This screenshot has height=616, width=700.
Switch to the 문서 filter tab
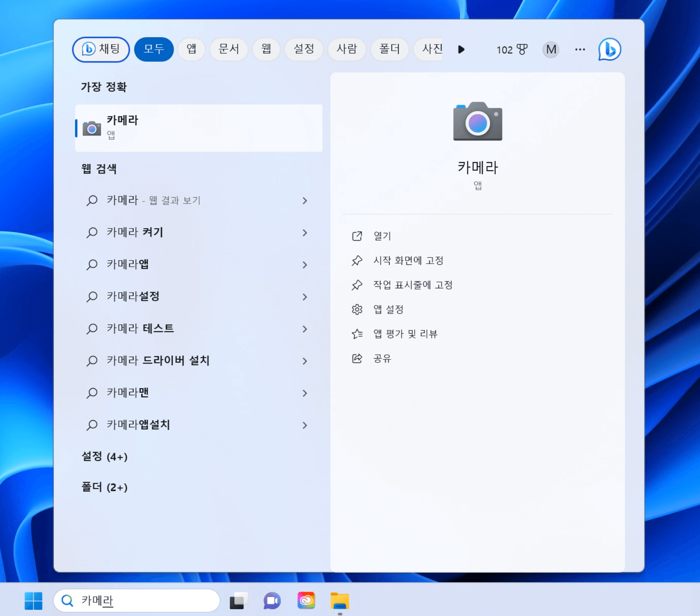pyautogui.click(x=229, y=50)
